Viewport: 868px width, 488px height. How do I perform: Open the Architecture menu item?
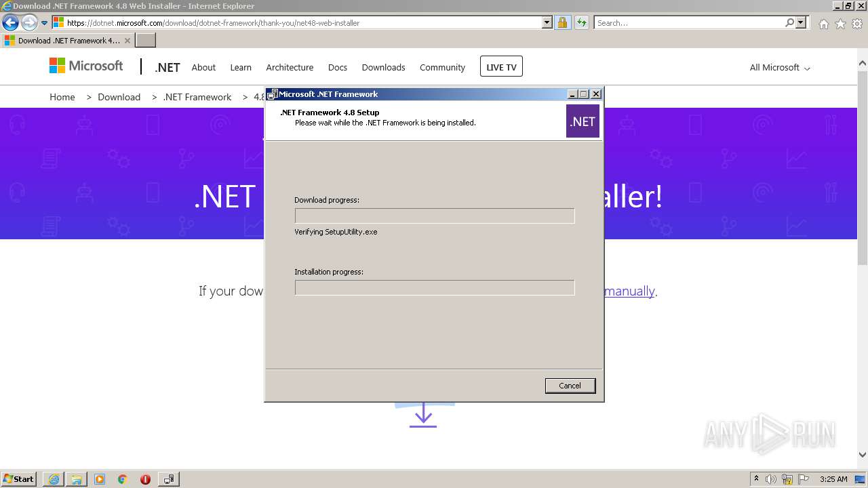[290, 67]
